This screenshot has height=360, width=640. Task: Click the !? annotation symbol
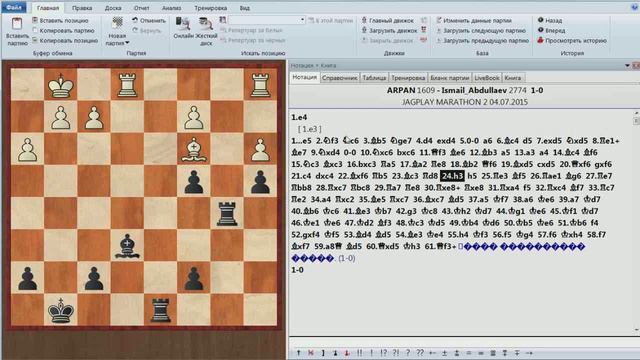[x=383, y=353]
